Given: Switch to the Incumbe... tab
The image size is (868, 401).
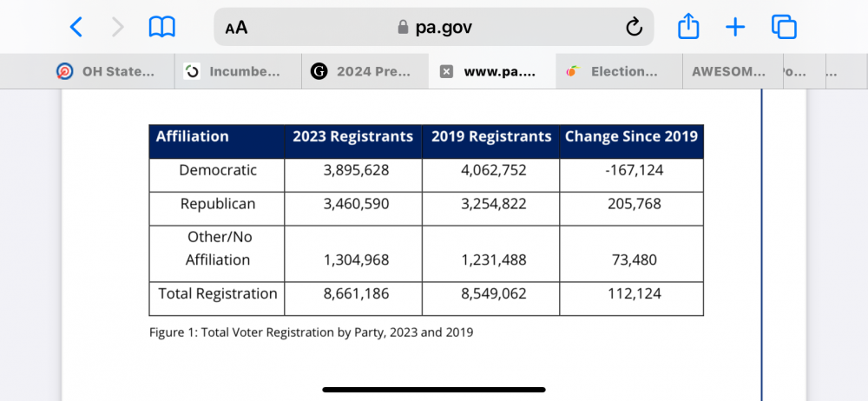Looking at the screenshot, I should tap(234, 72).
